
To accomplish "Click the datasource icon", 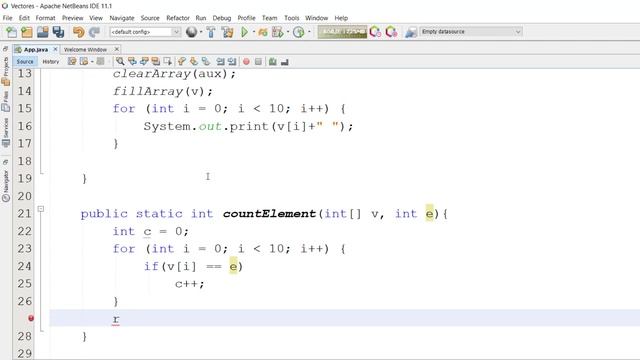I will (x=411, y=32).
